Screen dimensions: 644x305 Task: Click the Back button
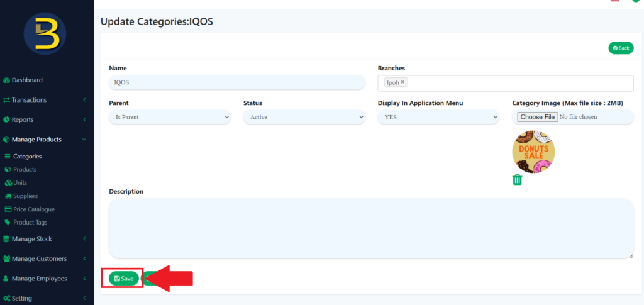coord(620,48)
